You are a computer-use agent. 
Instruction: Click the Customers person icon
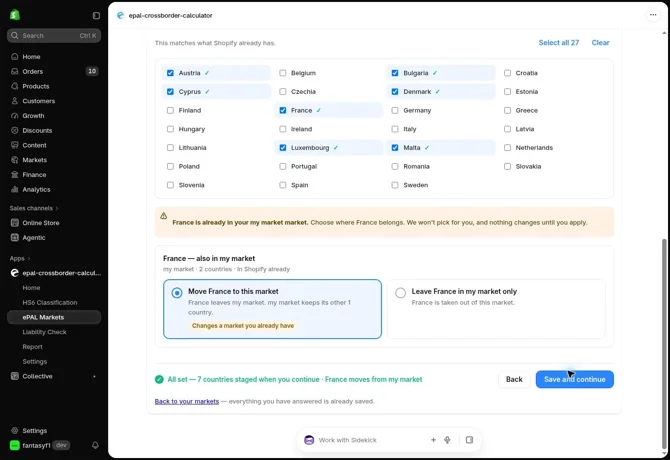[15, 101]
